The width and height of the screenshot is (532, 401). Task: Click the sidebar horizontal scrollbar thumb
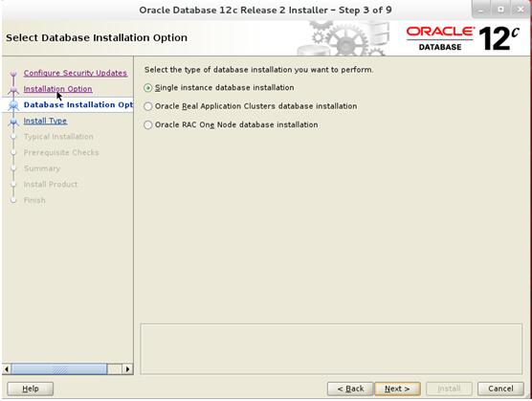59,368
